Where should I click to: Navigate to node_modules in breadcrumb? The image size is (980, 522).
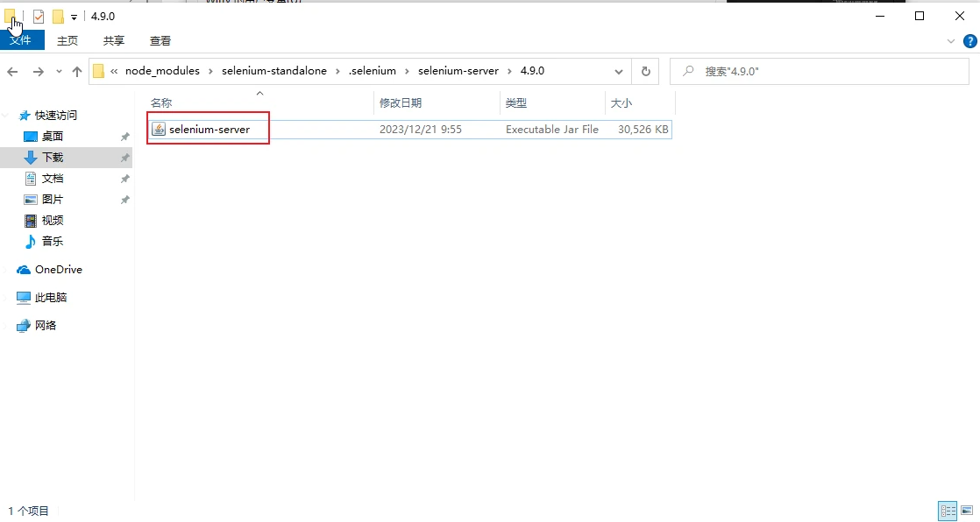[162, 71]
